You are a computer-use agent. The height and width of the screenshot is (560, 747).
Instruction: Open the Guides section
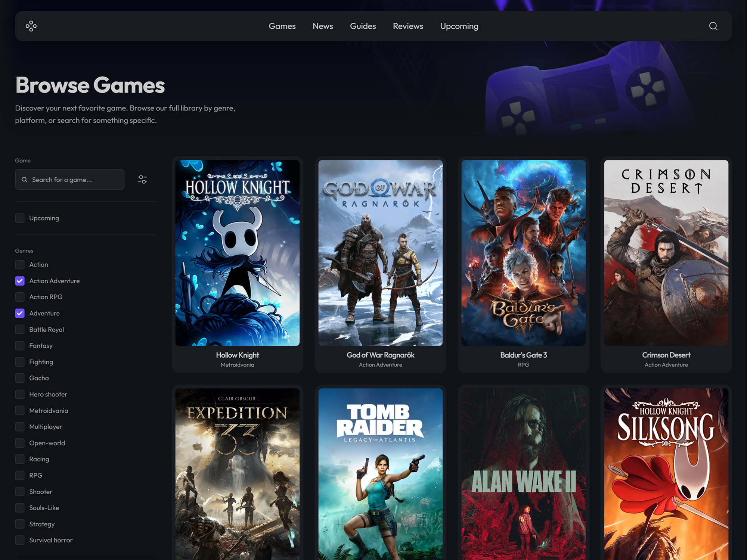(x=363, y=26)
